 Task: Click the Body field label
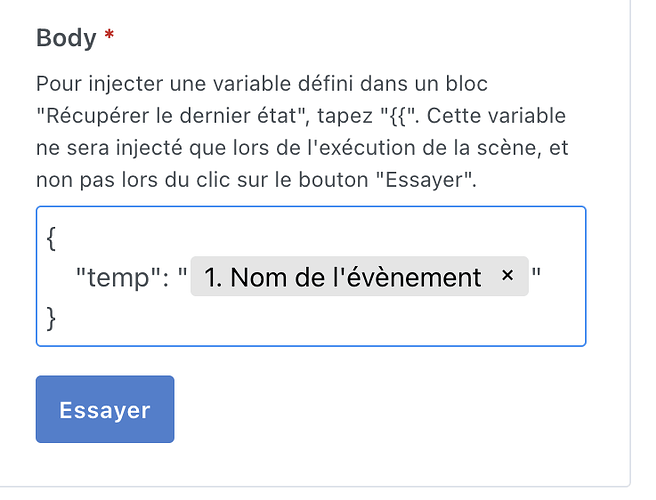[x=66, y=38]
